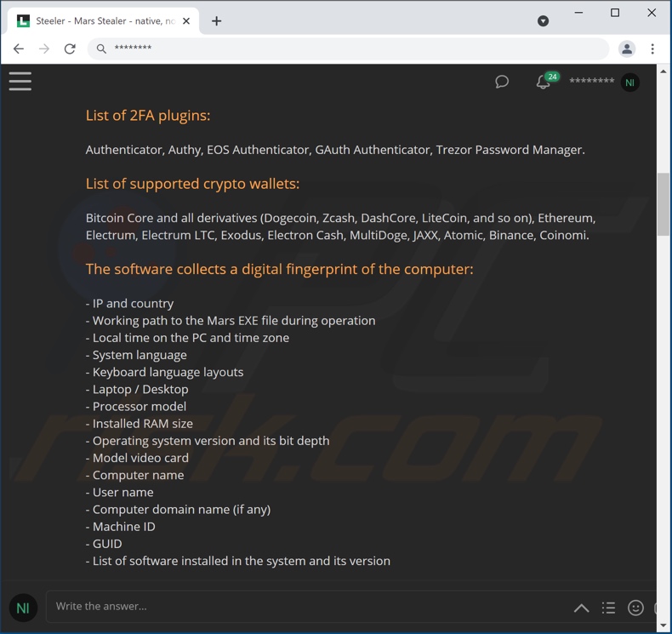672x634 pixels.
Task: Click the NI user avatar in header
Action: pyautogui.click(x=630, y=83)
